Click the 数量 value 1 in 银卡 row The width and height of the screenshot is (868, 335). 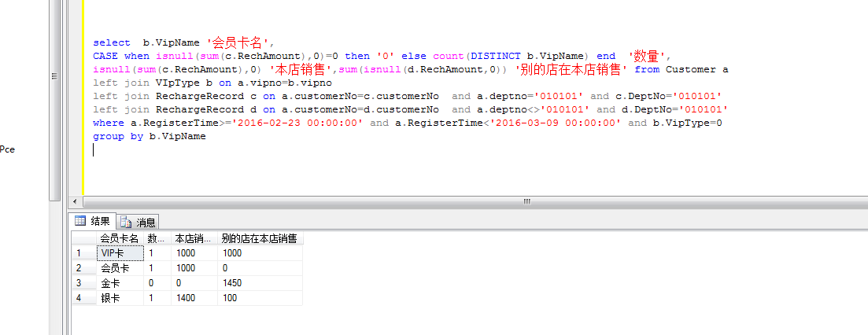tap(157, 298)
